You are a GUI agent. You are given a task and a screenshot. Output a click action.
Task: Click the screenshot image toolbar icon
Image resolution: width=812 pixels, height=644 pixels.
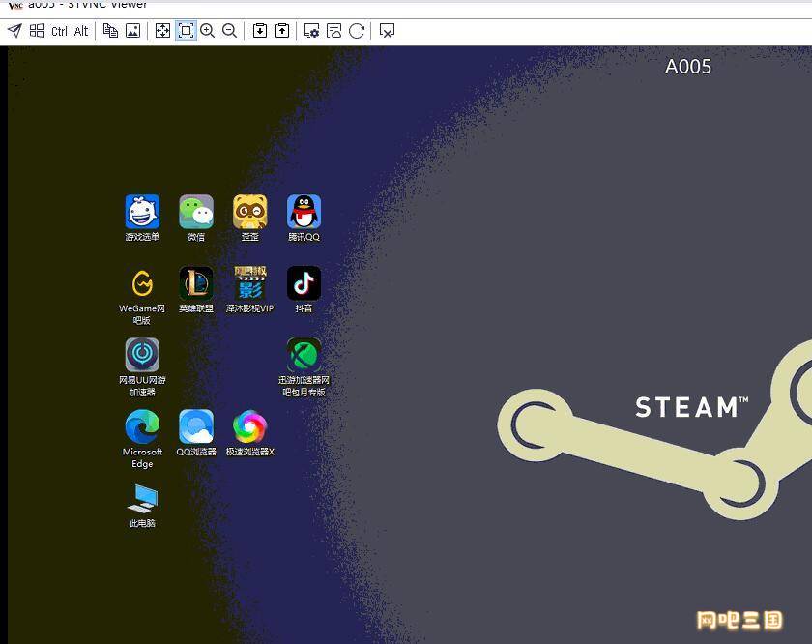pyautogui.click(x=133, y=31)
